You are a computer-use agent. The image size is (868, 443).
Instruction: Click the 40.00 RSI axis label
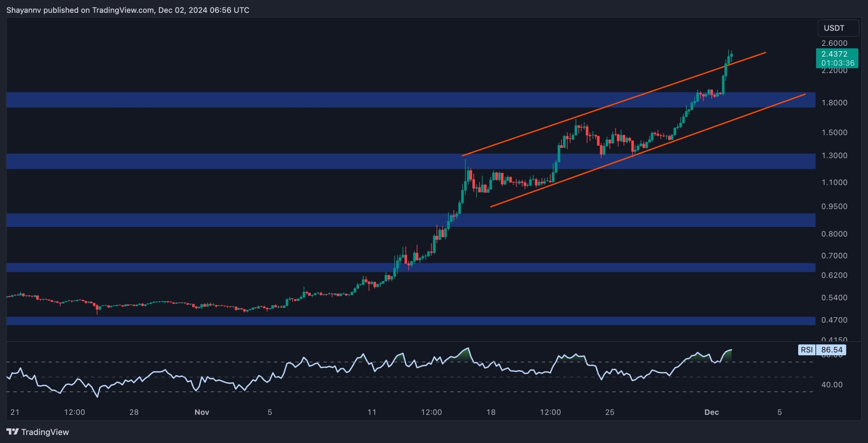click(x=832, y=385)
